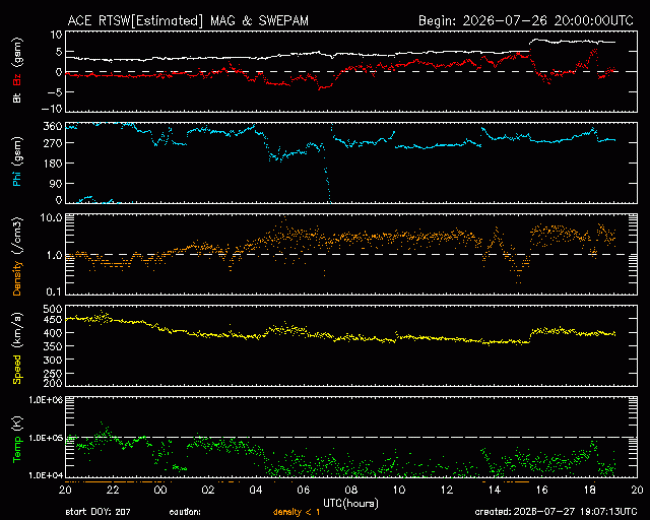The image size is (650, 520).
Task: Click the "1.0E+06" tick on Temp axis
Action: (x=46, y=400)
